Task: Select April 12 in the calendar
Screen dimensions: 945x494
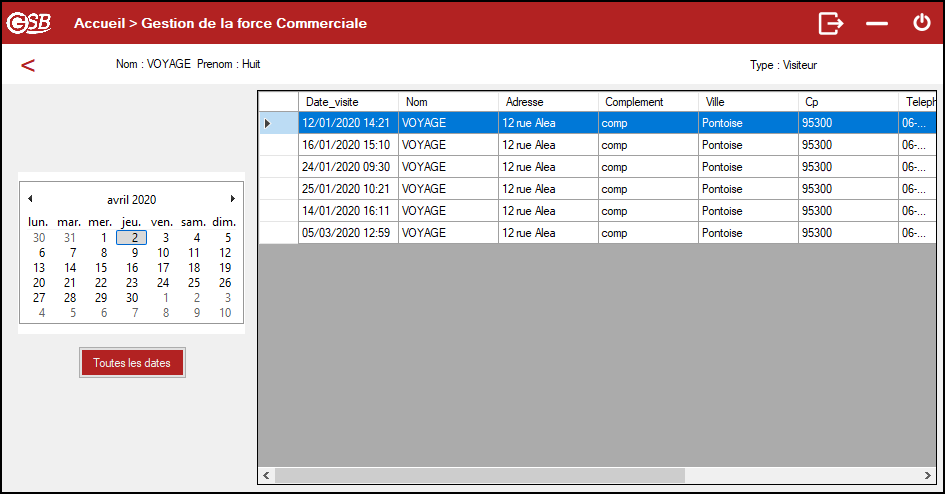Action: pos(225,252)
